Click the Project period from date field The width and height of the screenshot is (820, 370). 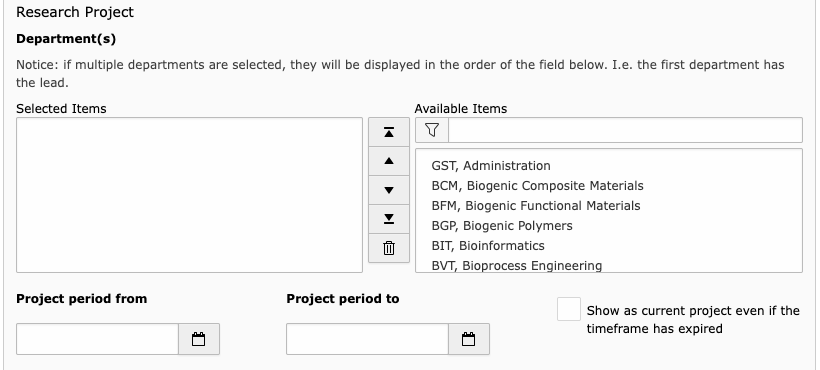coord(98,339)
